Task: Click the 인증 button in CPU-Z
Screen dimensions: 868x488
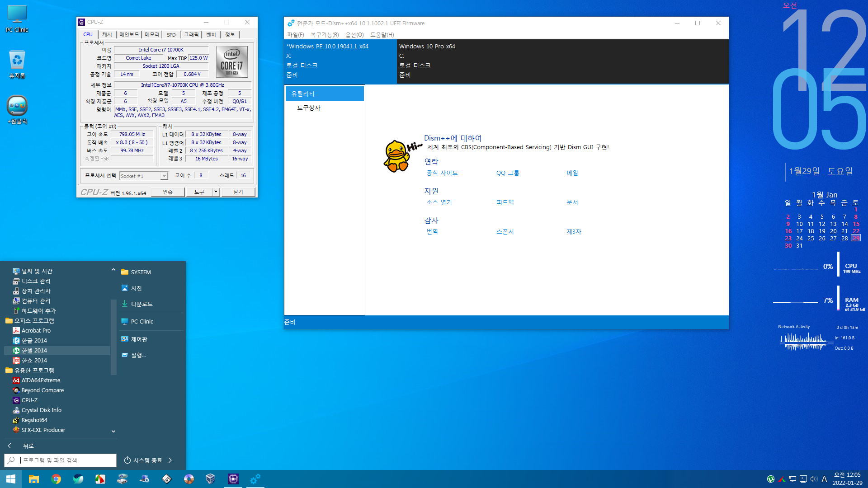Action: tap(168, 192)
